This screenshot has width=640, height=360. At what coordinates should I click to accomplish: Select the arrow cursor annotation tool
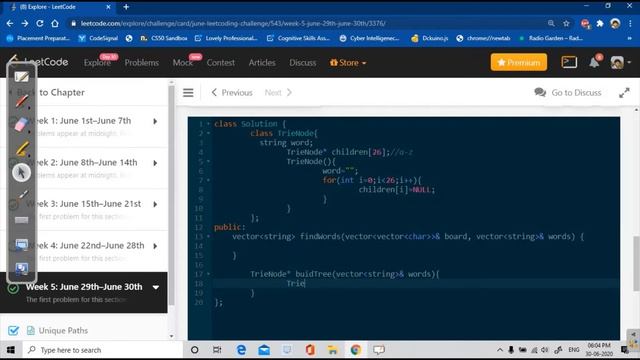21,173
